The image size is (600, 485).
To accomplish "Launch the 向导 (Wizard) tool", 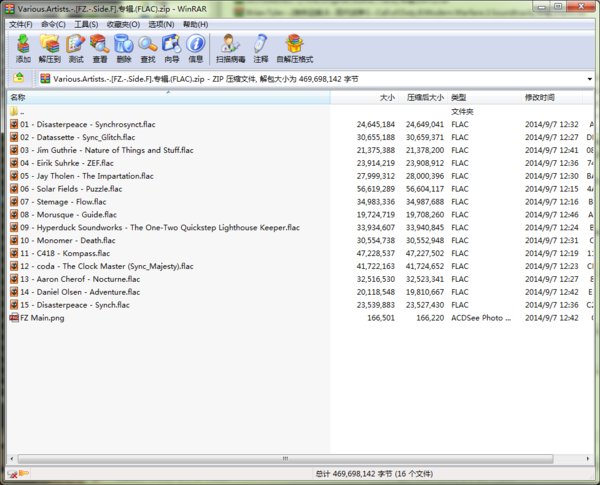I will click(171, 48).
